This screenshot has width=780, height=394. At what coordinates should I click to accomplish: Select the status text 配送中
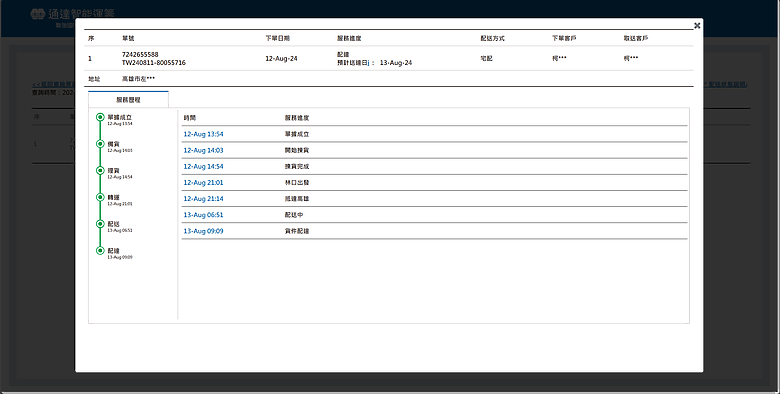[x=294, y=215]
